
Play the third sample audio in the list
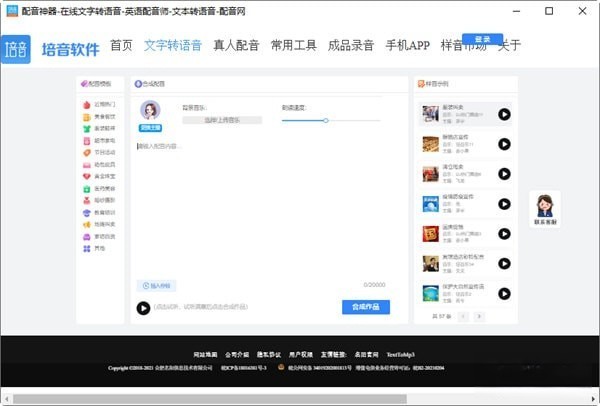click(503, 175)
